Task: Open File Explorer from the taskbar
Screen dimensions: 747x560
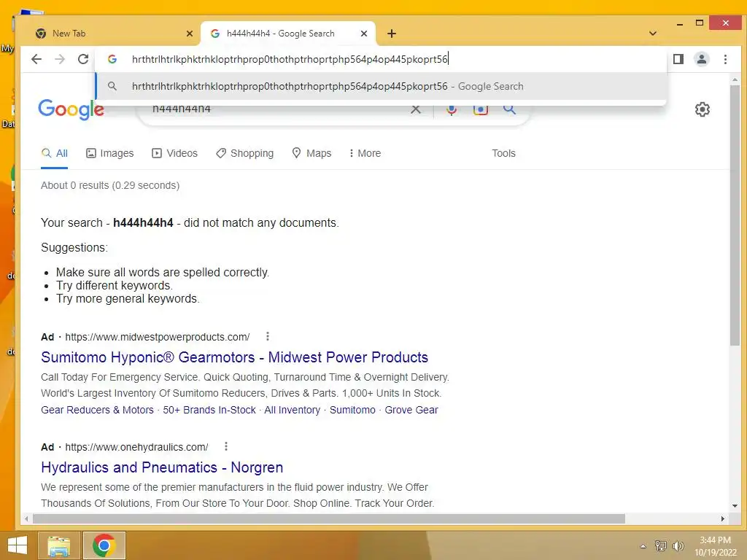Action: pos(58,545)
